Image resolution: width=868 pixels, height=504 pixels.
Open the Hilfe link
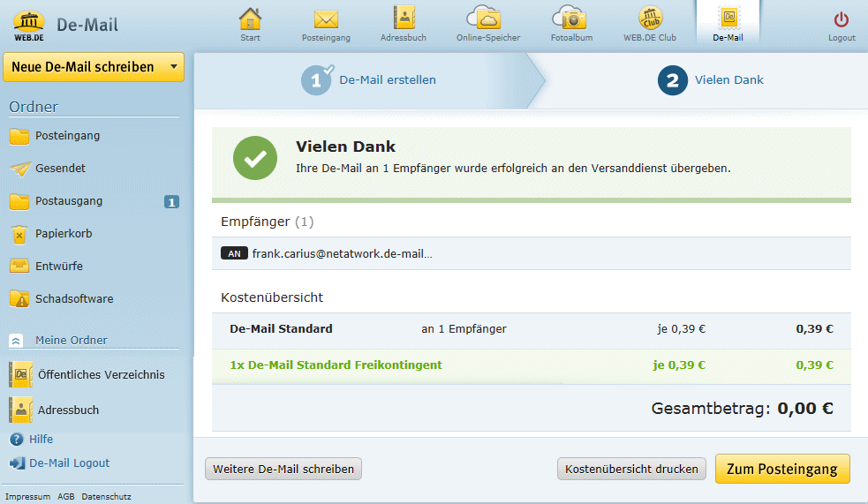point(41,440)
